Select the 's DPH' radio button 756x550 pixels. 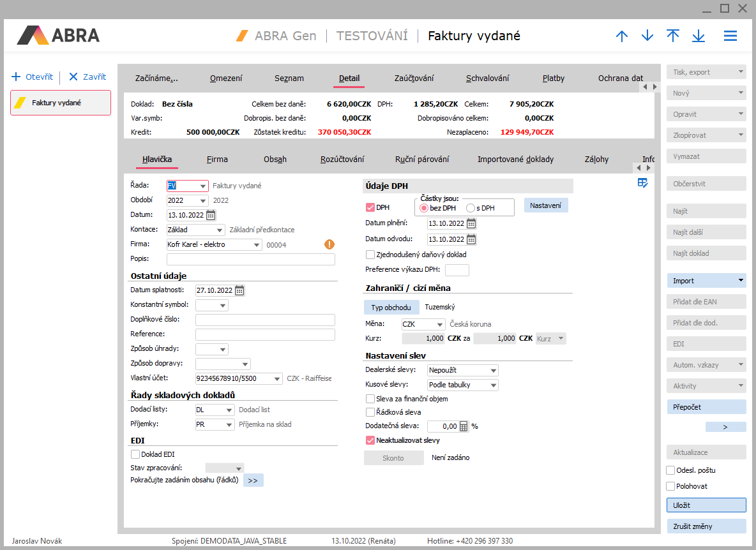[471, 207]
